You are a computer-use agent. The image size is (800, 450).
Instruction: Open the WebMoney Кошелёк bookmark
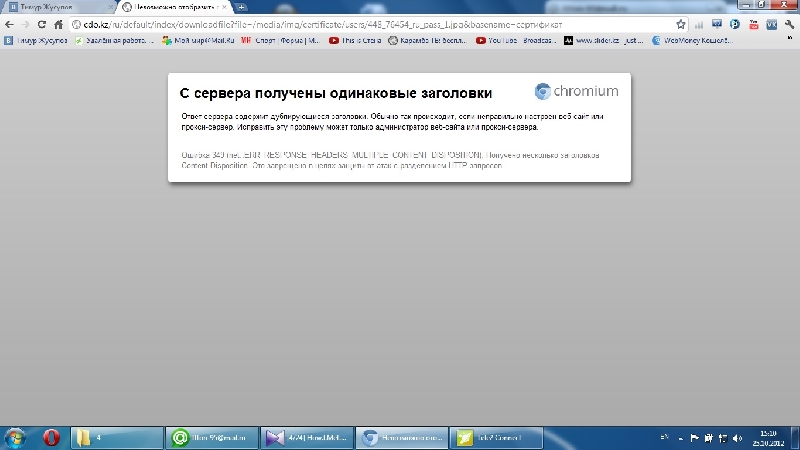tap(692, 41)
